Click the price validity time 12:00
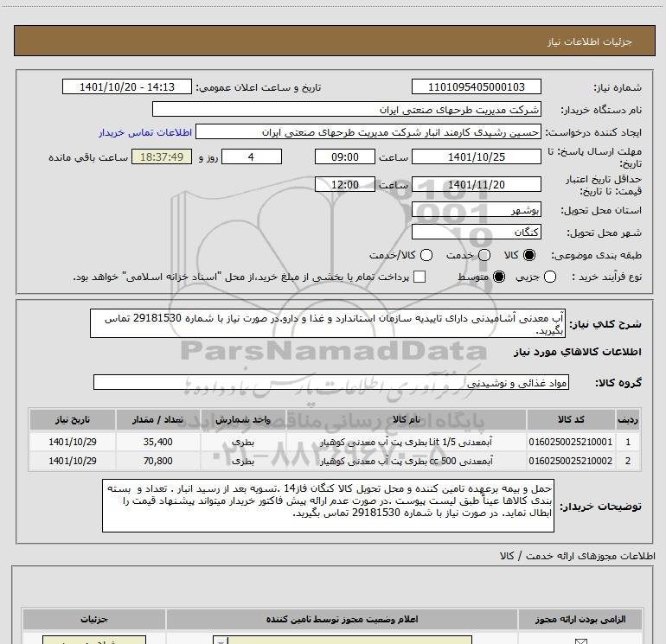The width and height of the screenshot is (666, 644). (345, 184)
